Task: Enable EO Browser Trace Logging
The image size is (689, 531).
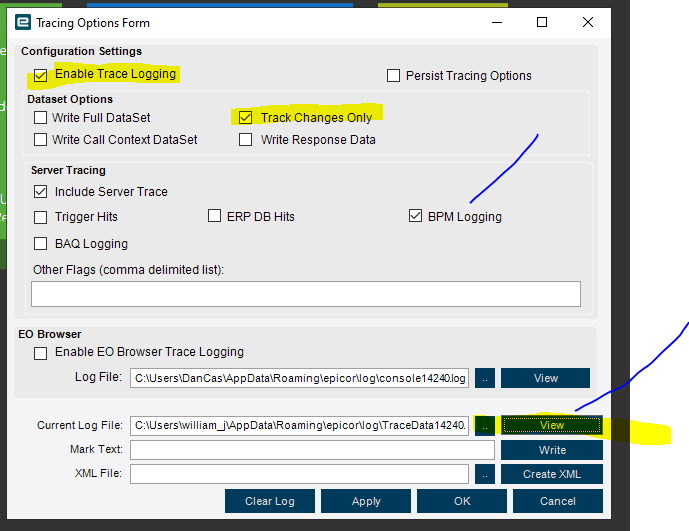Action: click(x=40, y=353)
